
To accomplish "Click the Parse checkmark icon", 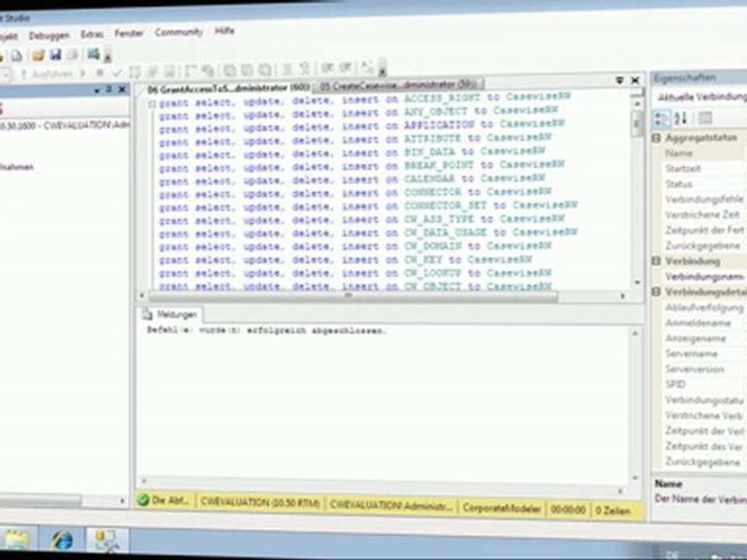I will 117,73.
